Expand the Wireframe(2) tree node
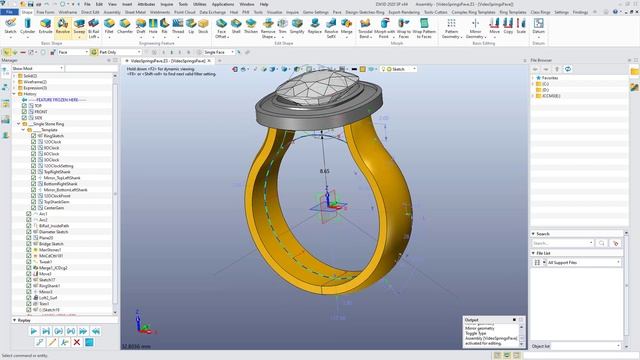The image size is (640, 360). click(x=14, y=82)
